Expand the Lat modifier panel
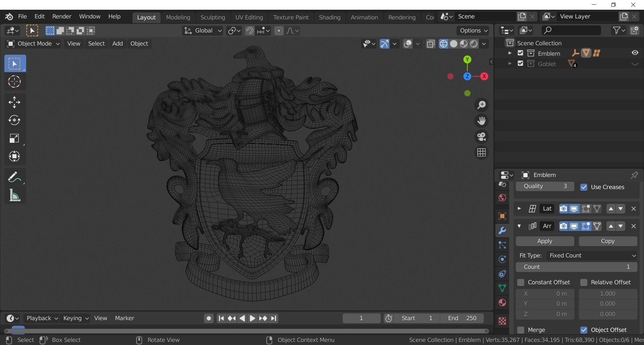Screen dimensions: 644x345 point(519,209)
